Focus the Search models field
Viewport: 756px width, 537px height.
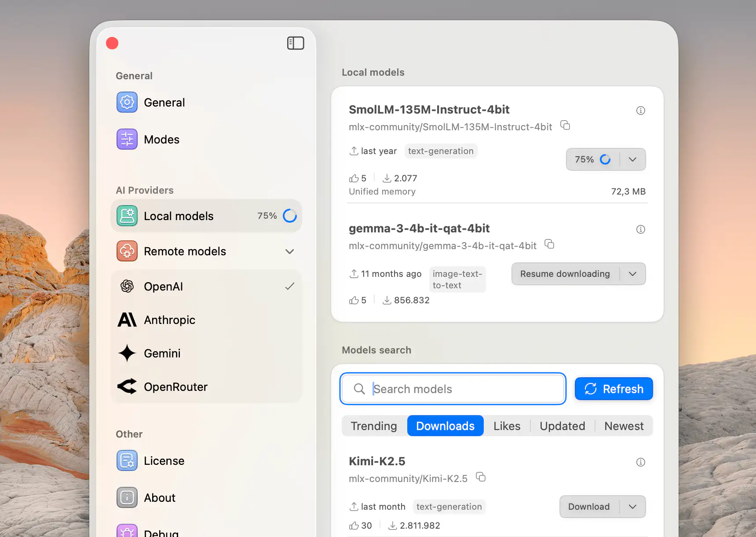pos(453,389)
